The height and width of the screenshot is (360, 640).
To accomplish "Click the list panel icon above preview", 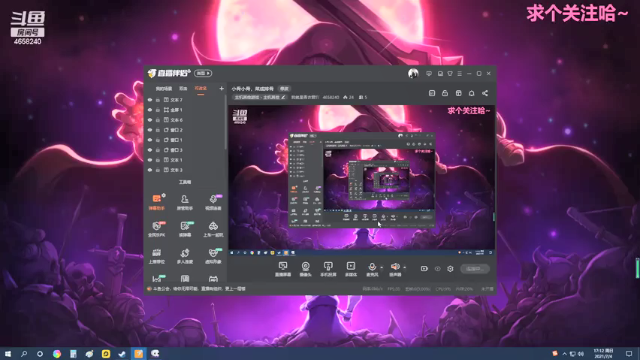I will pyautogui.click(x=432, y=93).
